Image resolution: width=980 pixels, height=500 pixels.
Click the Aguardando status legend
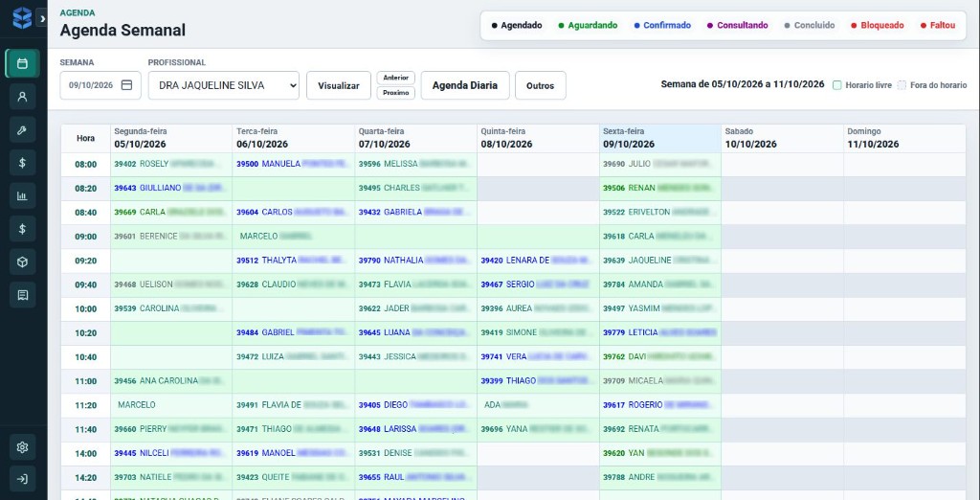(x=588, y=26)
